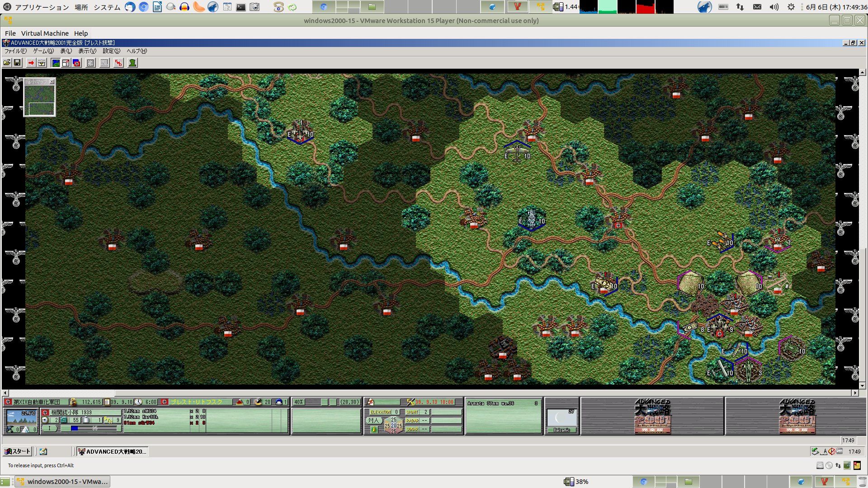Image resolution: width=868 pixels, height=488 pixels.
Task: Click the 対人 attack type button
Action: [x=373, y=421]
